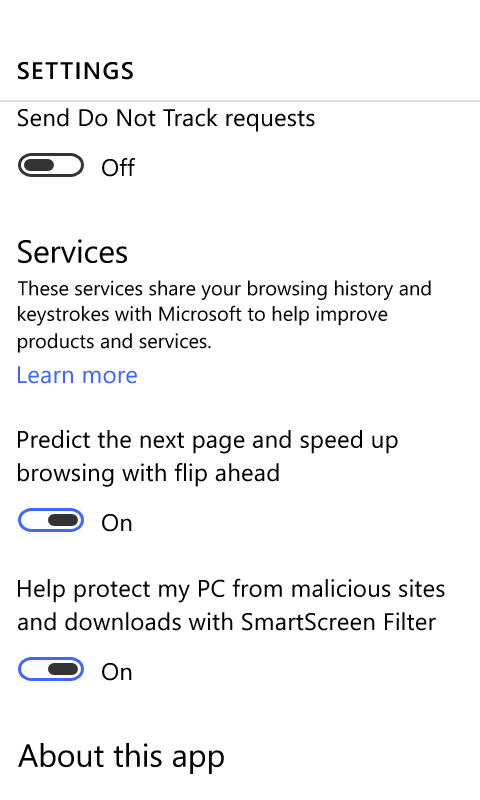This screenshot has height=800, width=480.
Task: Click the On label beside flip ahead toggle
Action: coord(117,523)
